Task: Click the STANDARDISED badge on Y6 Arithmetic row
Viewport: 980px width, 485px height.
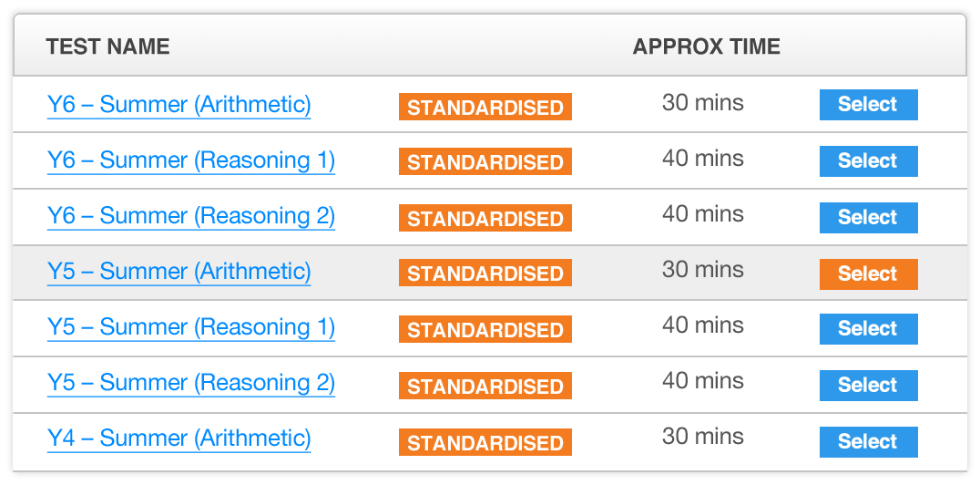Action: 485,108
